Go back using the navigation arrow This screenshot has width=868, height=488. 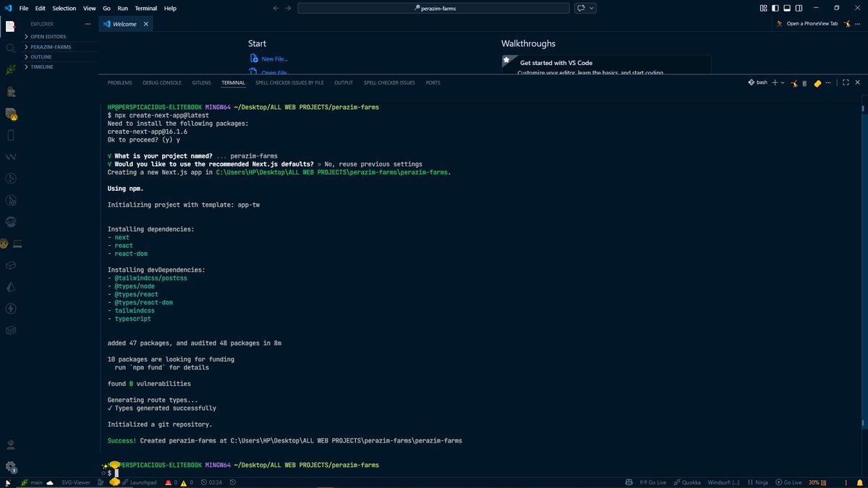coord(276,8)
